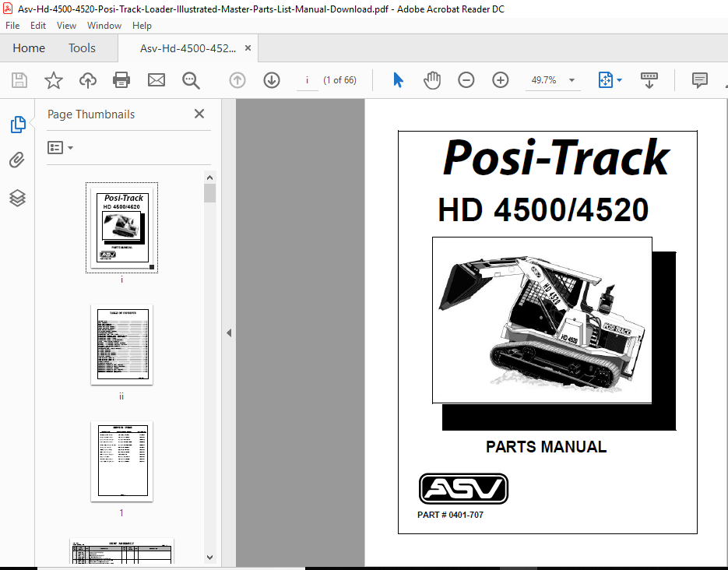Click the 49.7% zoom value field
The height and width of the screenshot is (570, 728).
coord(544,80)
